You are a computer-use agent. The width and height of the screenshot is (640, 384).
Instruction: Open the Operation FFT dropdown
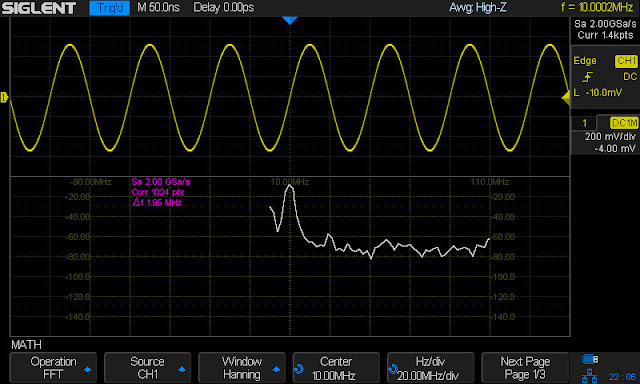pyautogui.click(x=53, y=368)
